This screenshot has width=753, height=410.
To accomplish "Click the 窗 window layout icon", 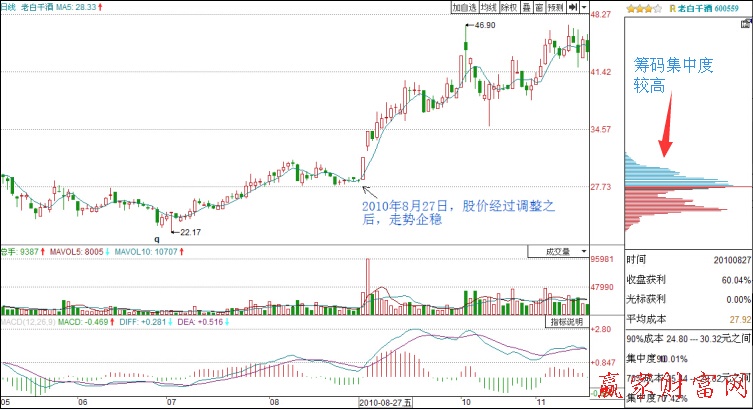I will [x=538, y=7].
